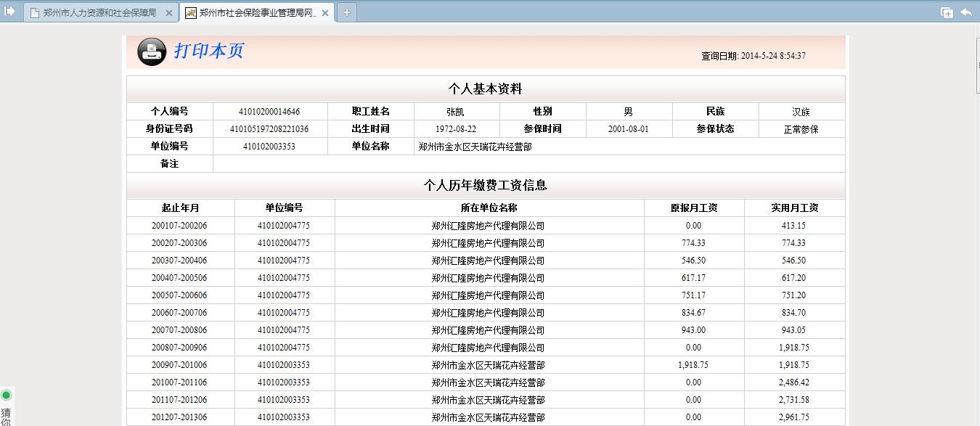The height and width of the screenshot is (426, 980).
Task: Click the 实用月工资 column header
Action: pyautogui.click(x=794, y=208)
